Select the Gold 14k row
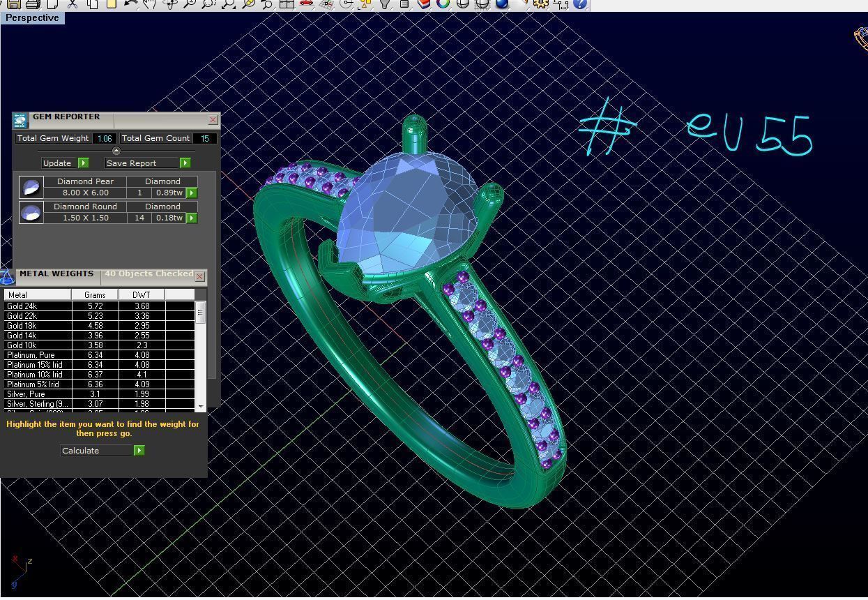The width and height of the screenshot is (868, 600). pos(99,336)
